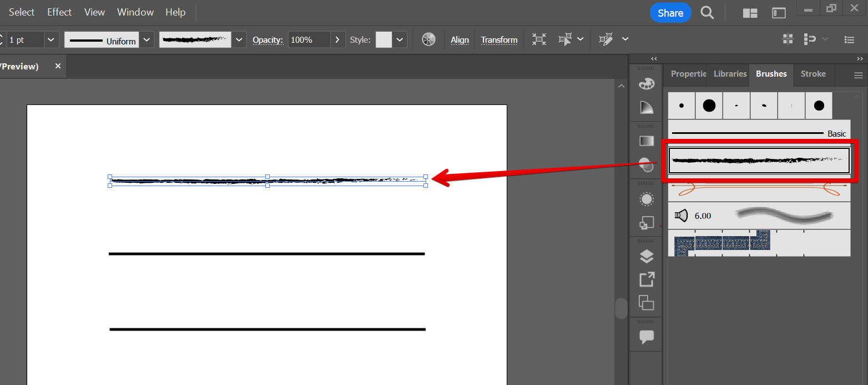Viewport: 868px width, 385px height.
Task: Open the Color panel palette icon
Action: [x=647, y=83]
